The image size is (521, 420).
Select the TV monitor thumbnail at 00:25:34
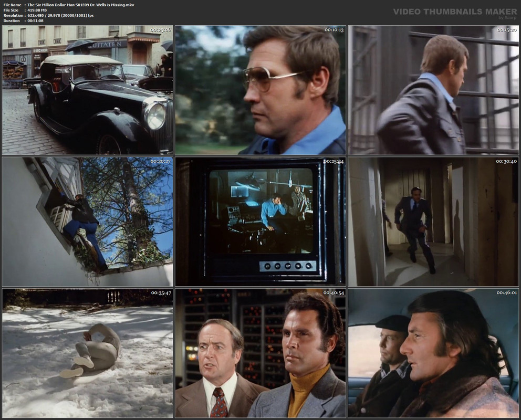260,222
